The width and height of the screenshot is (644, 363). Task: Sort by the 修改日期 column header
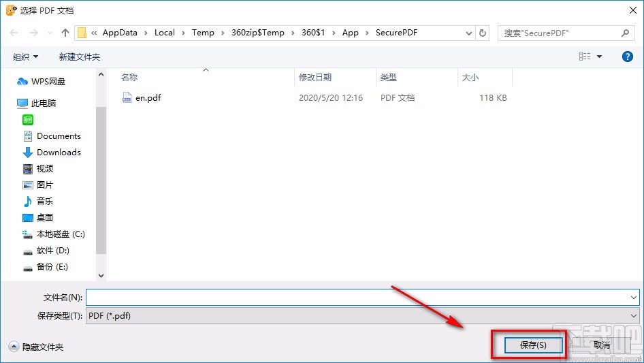[315, 77]
